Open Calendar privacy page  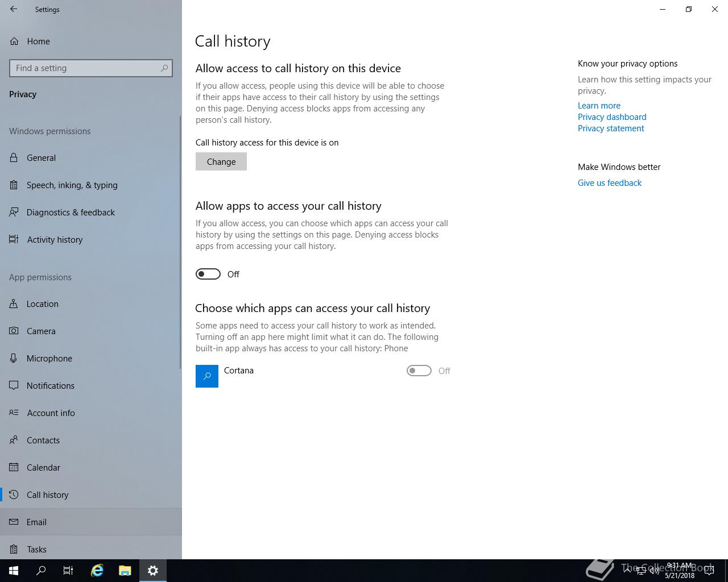(x=90, y=467)
